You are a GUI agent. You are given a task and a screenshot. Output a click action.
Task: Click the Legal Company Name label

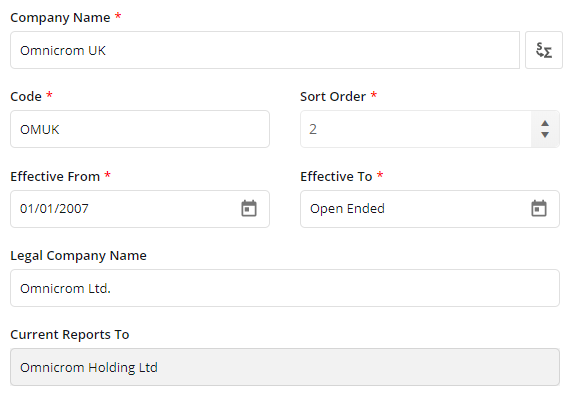78,256
